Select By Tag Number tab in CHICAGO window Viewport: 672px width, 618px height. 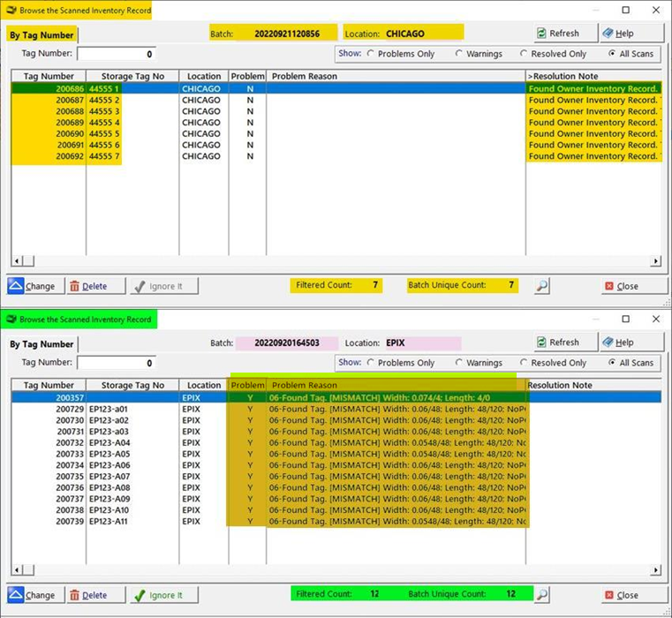click(x=42, y=35)
